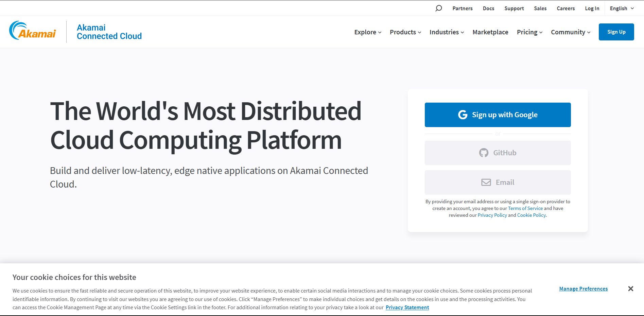This screenshot has width=644, height=316.
Task: Select the Google G icon on signup button
Action: [463, 115]
